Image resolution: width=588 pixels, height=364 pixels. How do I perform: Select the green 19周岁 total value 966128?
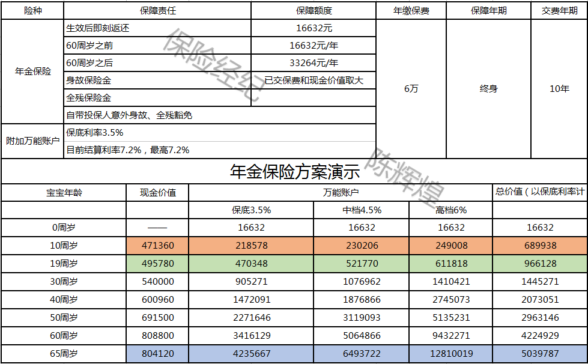pos(539,263)
